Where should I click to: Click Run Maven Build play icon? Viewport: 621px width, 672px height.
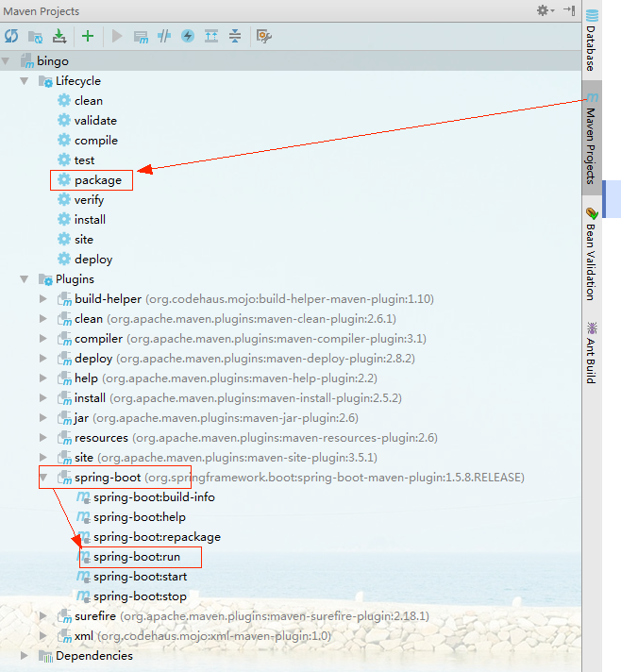[117, 36]
